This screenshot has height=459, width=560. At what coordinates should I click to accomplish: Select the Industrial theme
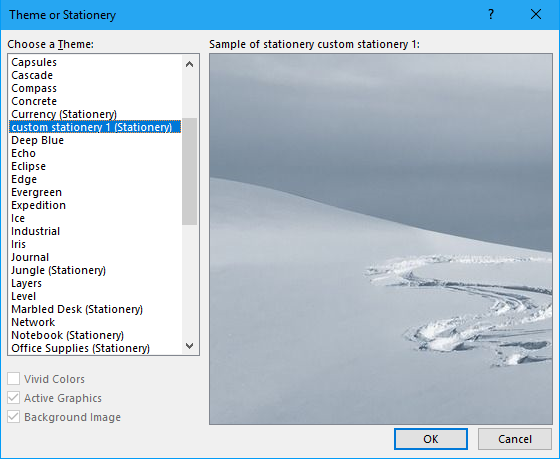35,231
